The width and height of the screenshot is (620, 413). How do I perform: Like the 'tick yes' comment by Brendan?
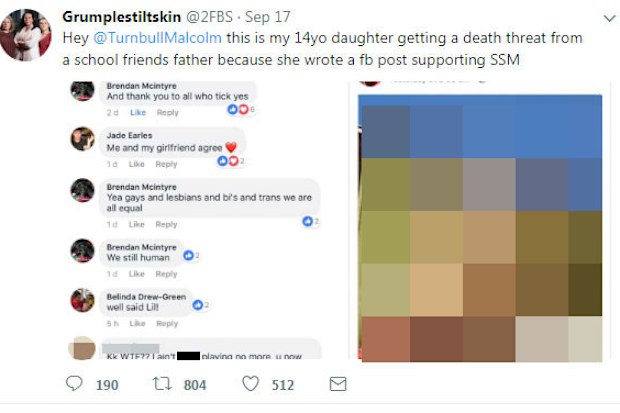[138, 112]
